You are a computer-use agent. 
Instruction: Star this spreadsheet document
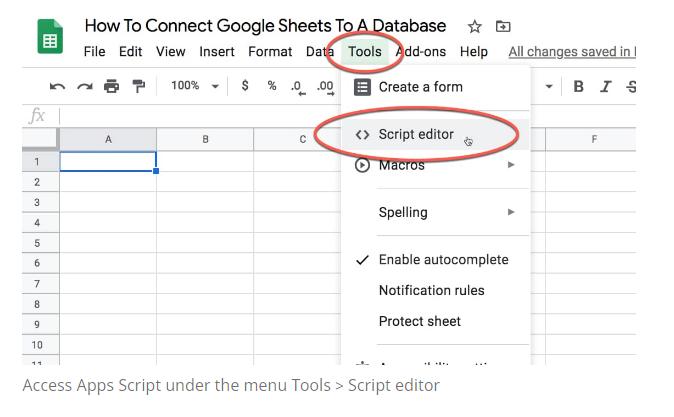(475, 27)
